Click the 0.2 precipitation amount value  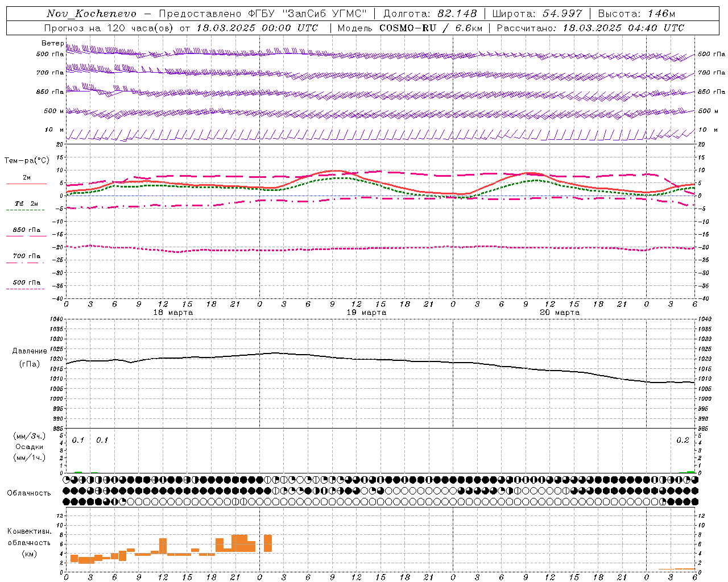click(682, 440)
